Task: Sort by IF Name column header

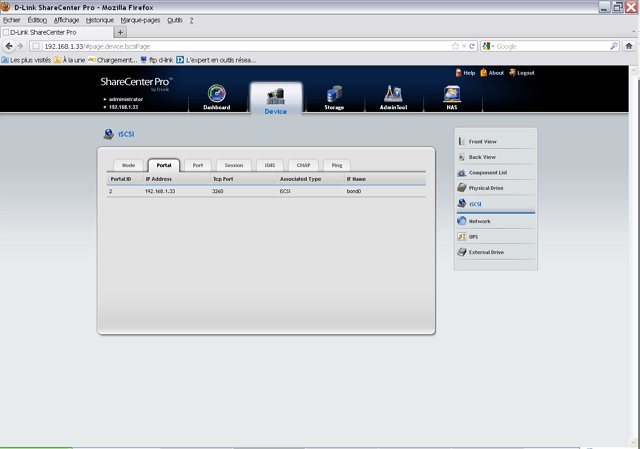Action: pos(356,179)
